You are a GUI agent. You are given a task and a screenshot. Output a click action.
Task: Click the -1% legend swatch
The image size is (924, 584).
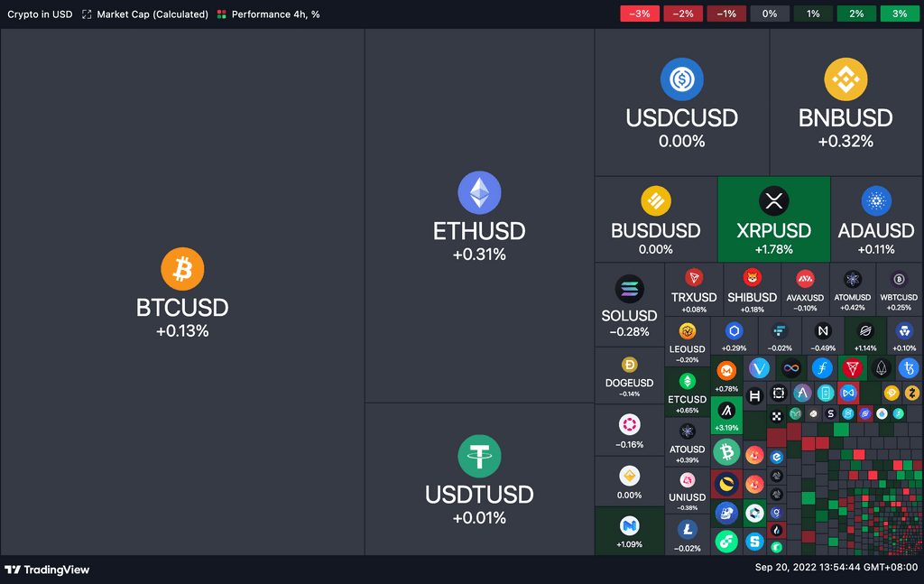pyautogui.click(x=726, y=14)
